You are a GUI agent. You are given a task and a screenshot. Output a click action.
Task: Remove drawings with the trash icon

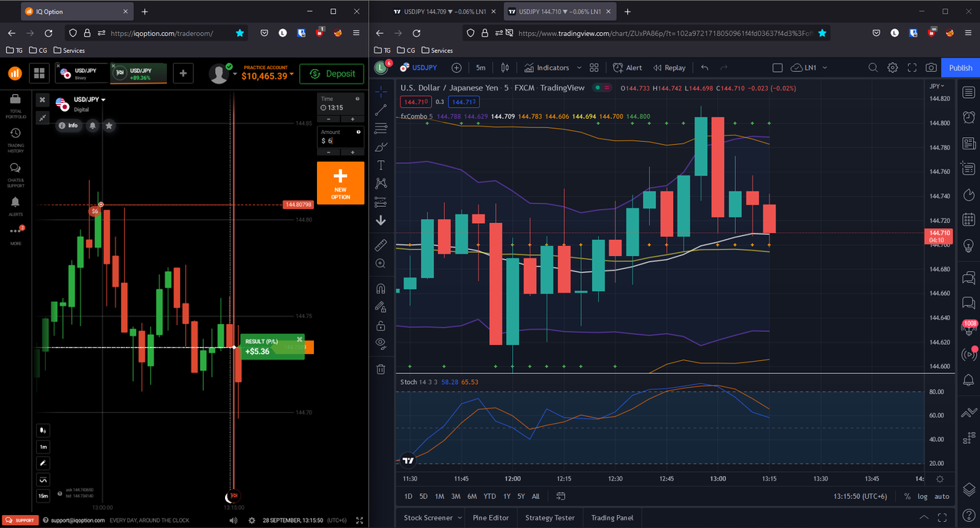click(x=381, y=369)
